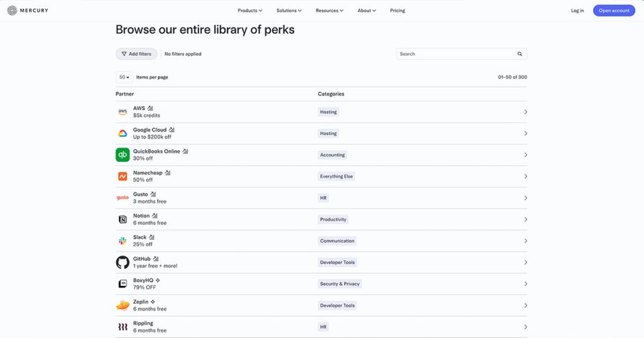Open the items per page dropdown
Screen dimensions: 644x338
point(124,77)
